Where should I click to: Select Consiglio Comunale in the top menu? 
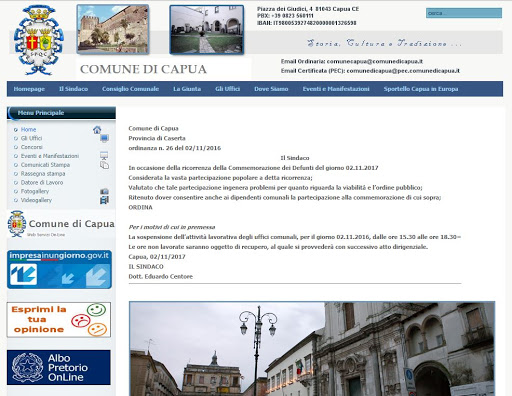coord(130,89)
